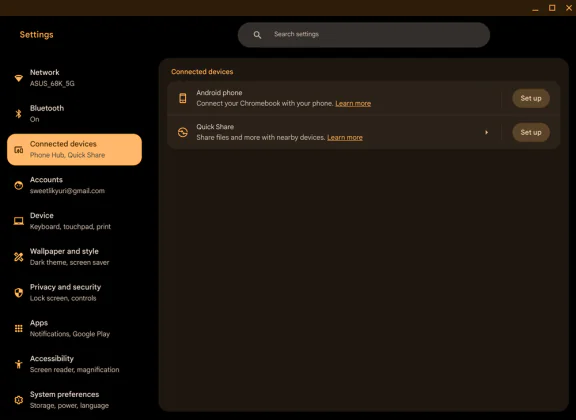This screenshot has height=420, width=576.
Task: Click the System preferences gear icon
Action: click(x=18, y=400)
